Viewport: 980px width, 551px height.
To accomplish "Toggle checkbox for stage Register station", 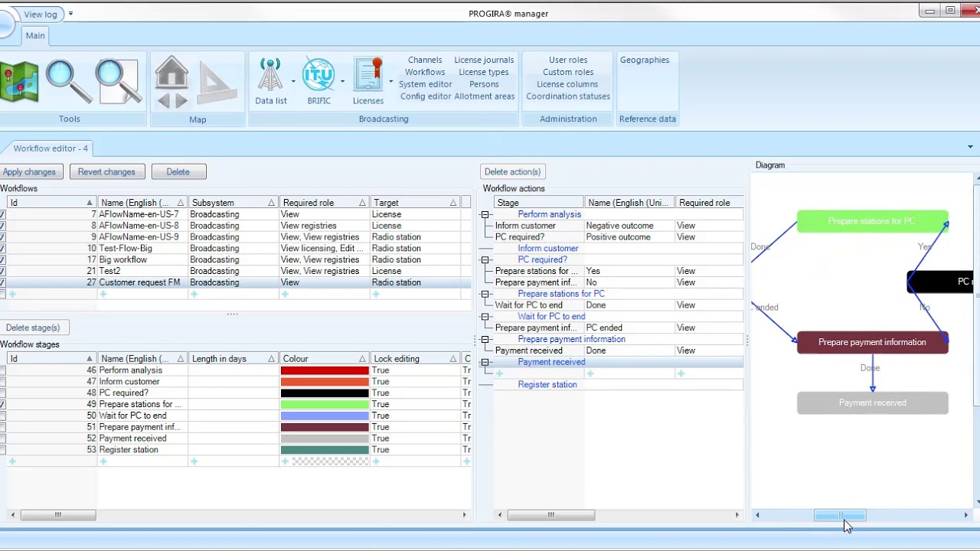I will 2,450.
